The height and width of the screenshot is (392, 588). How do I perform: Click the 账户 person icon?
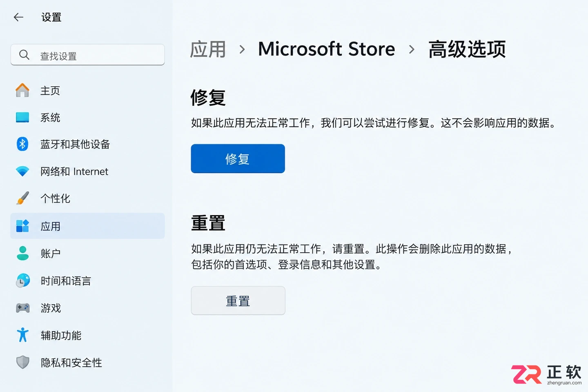click(x=22, y=253)
